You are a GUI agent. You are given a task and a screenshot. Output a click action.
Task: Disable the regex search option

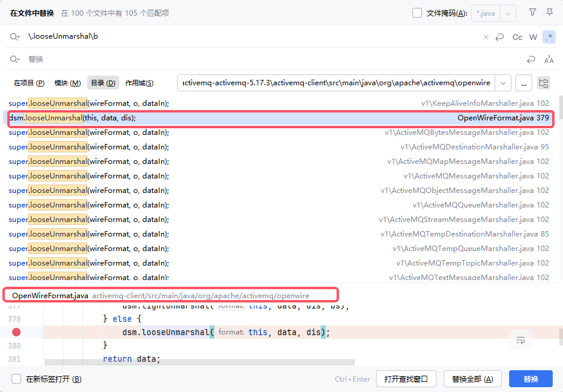[549, 37]
